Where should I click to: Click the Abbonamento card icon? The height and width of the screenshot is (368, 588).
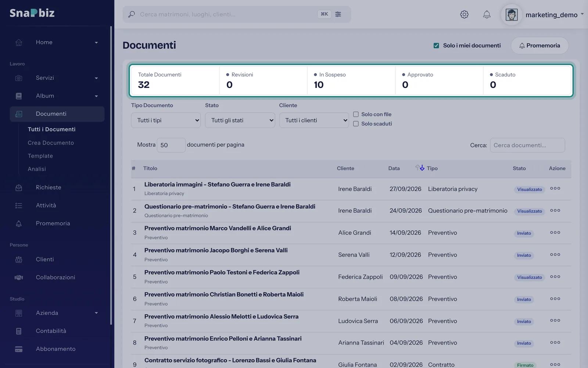click(x=19, y=349)
